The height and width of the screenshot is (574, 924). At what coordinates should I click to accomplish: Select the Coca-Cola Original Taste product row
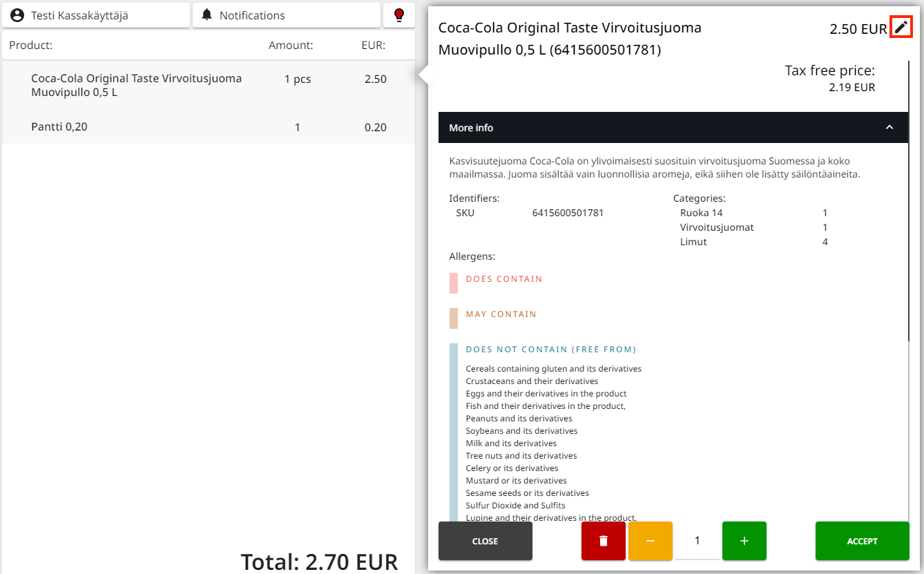(209, 85)
